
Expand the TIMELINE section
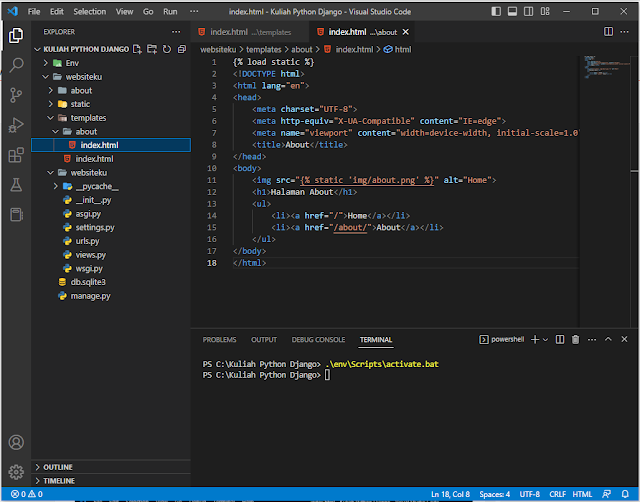(58, 481)
